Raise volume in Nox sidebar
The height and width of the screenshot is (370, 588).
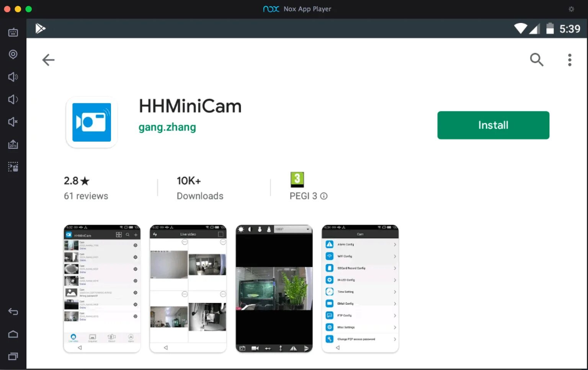coord(13,77)
